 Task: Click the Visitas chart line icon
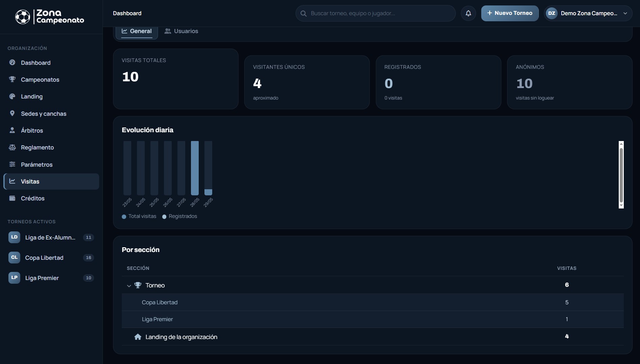[12, 181]
